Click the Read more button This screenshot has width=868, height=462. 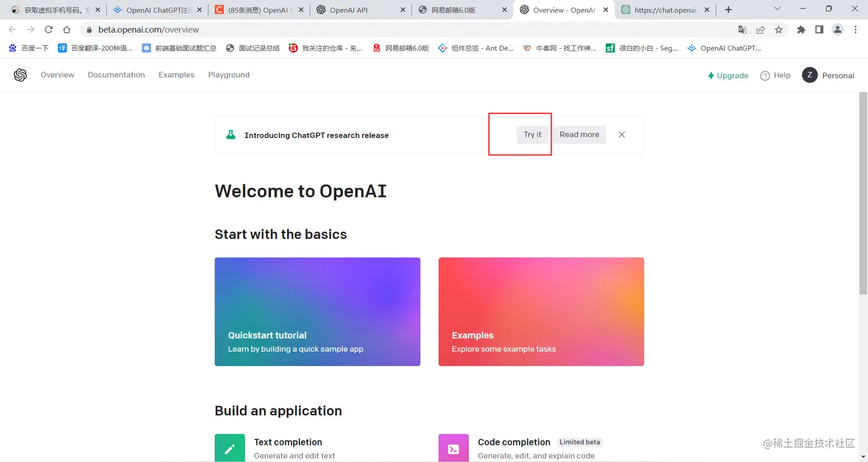click(x=579, y=134)
